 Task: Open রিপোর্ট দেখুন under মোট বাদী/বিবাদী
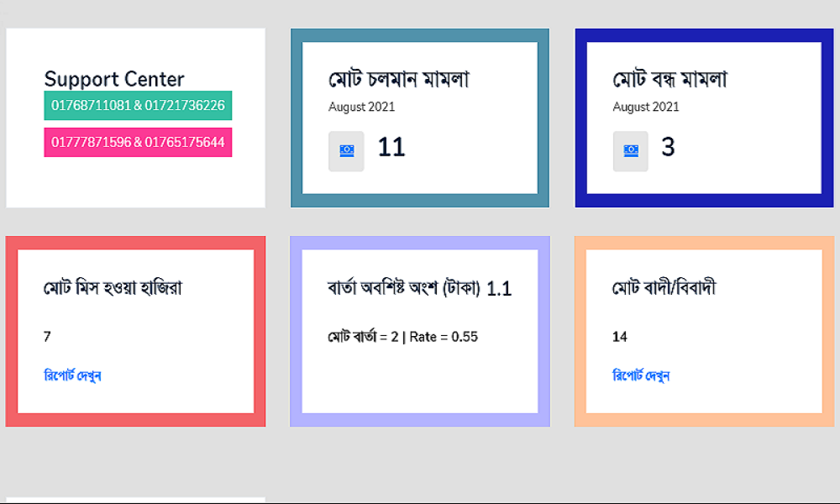[641, 375]
